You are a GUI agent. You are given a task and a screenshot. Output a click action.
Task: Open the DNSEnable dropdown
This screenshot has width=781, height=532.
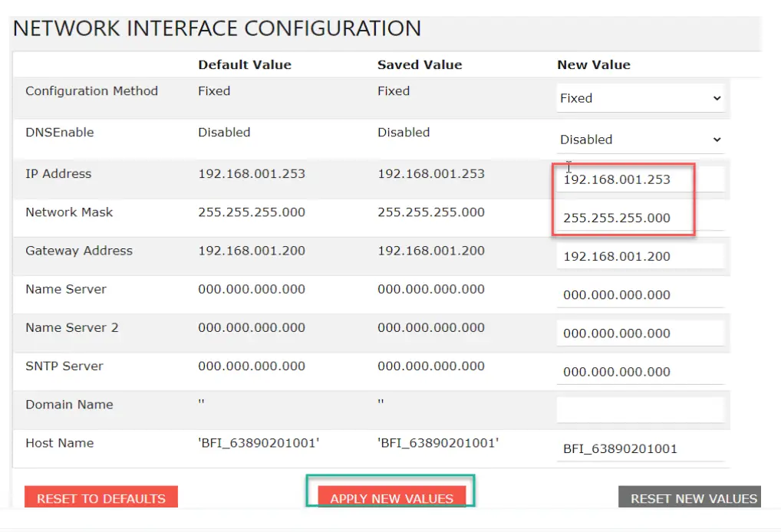pos(640,140)
